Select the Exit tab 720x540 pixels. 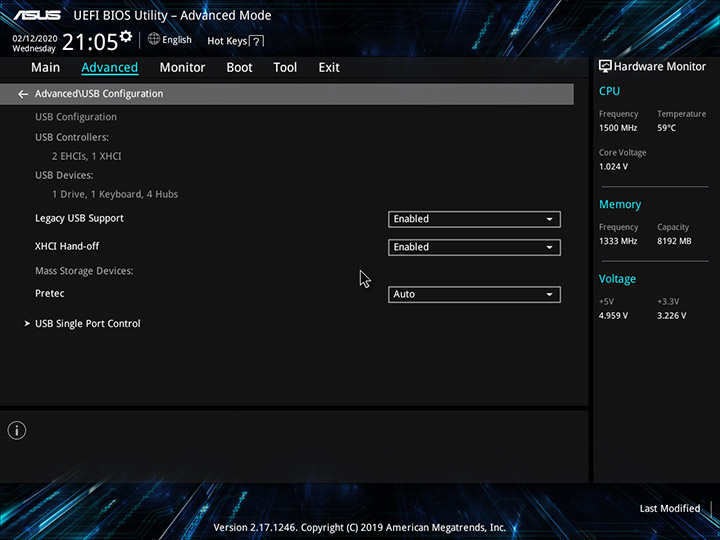tap(329, 68)
